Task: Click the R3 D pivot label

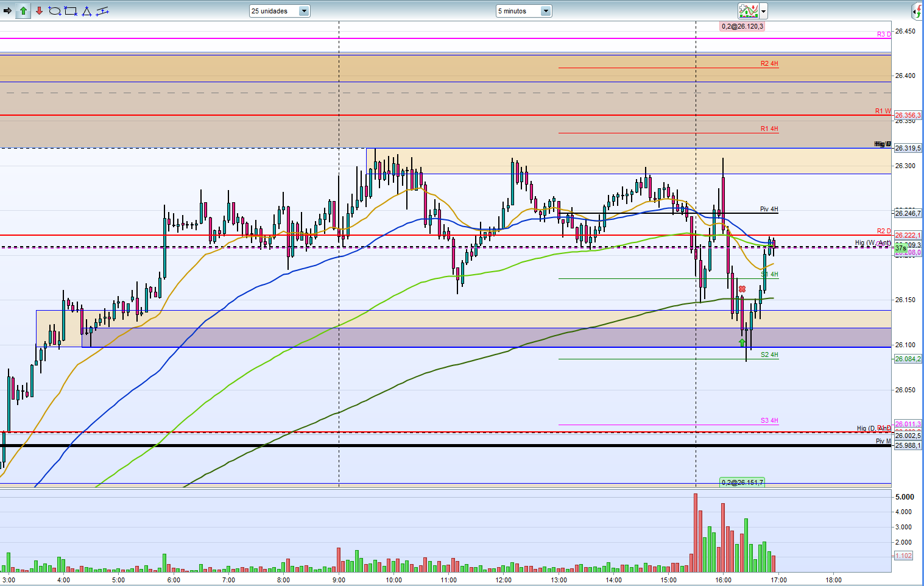Action: (x=884, y=34)
